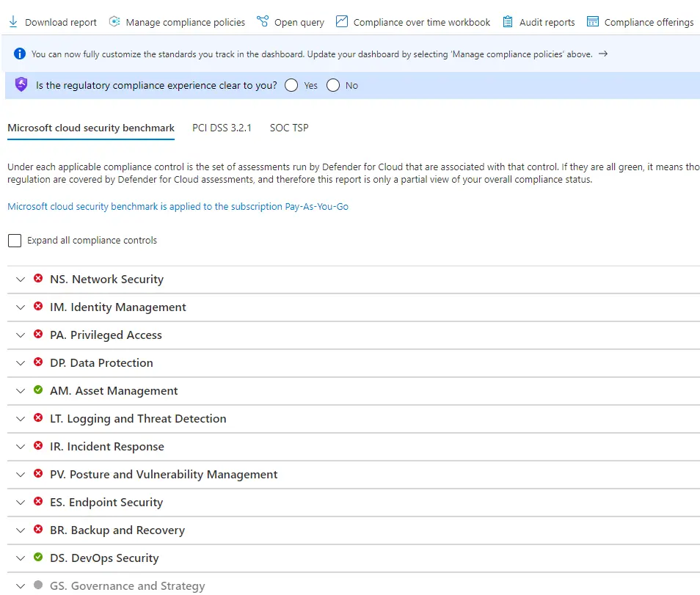700x595 pixels.
Task: Click red failed icon for Data Protection
Action: point(38,362)
